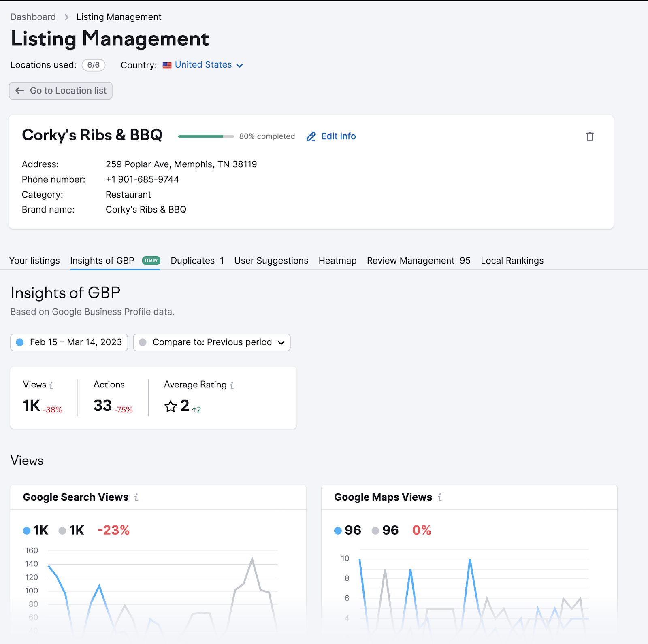Go to the Local Rankings tab
This screenshot has width=648, height=644.
[x=512, y=261]
